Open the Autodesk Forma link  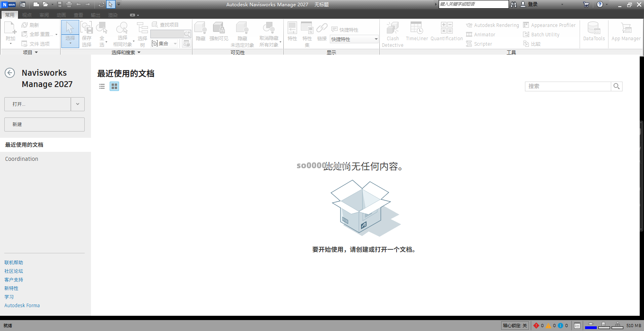click(x=22, y=306)
